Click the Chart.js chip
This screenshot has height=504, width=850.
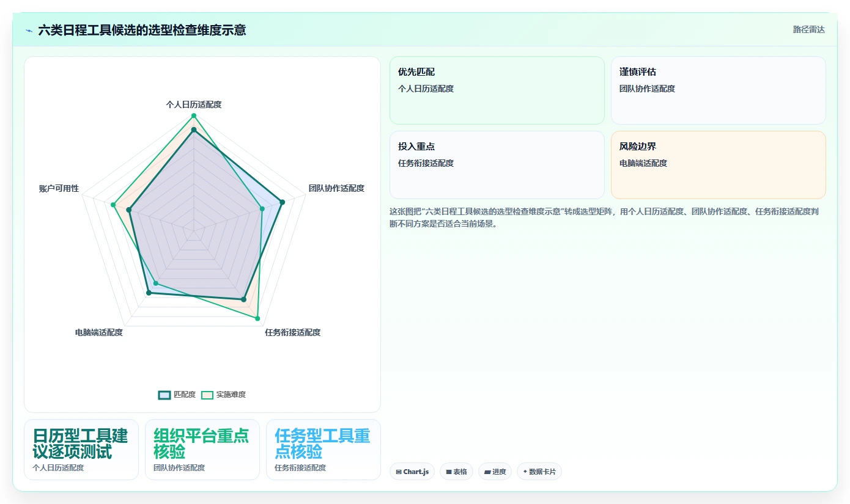tap(412, 472)
